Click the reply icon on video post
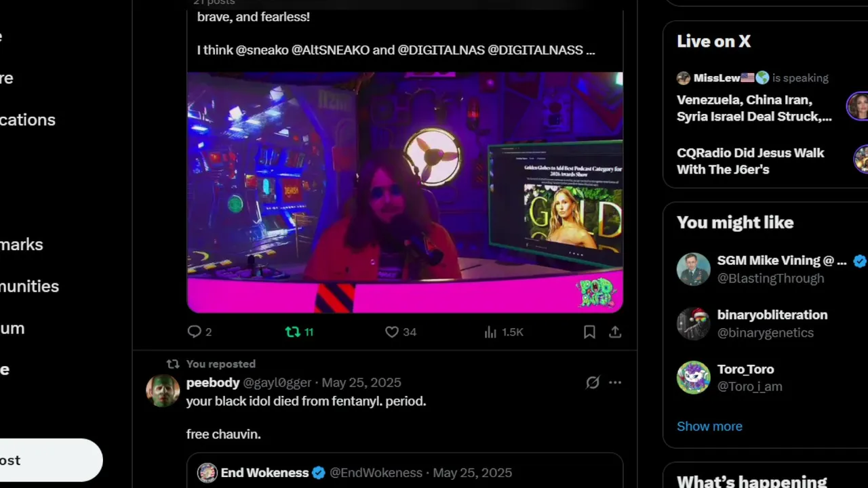 pos(195,332)
